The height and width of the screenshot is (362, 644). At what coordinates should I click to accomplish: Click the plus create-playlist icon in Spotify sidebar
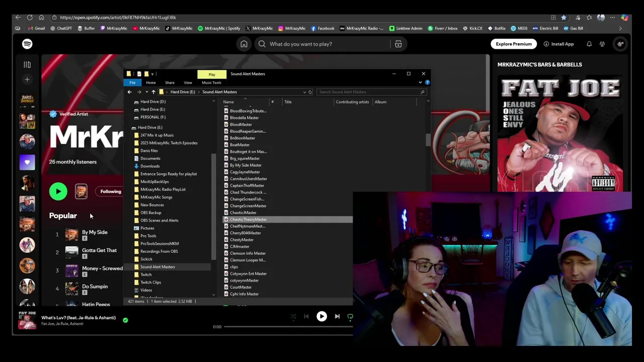coord(27,79)
